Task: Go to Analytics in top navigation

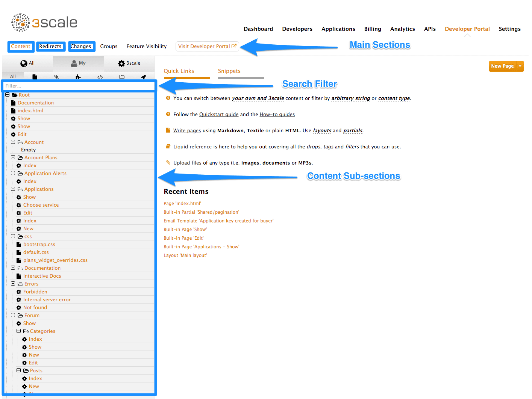Action: coord(402,29)
